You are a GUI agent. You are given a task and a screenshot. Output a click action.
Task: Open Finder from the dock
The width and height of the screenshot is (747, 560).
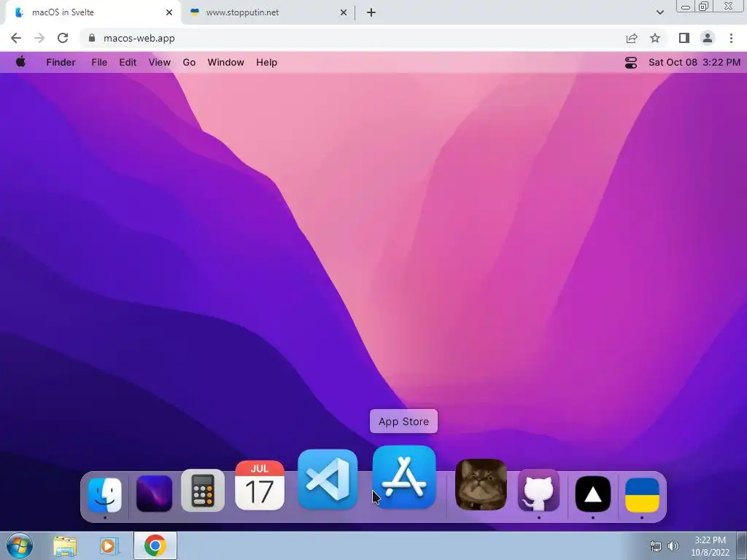point(105,495)
